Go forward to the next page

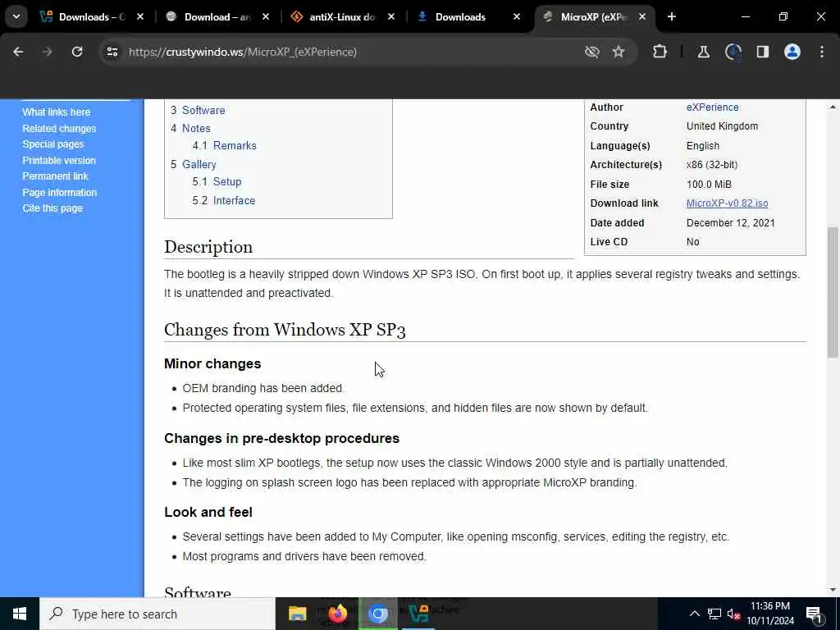click(x=47, y=52)
